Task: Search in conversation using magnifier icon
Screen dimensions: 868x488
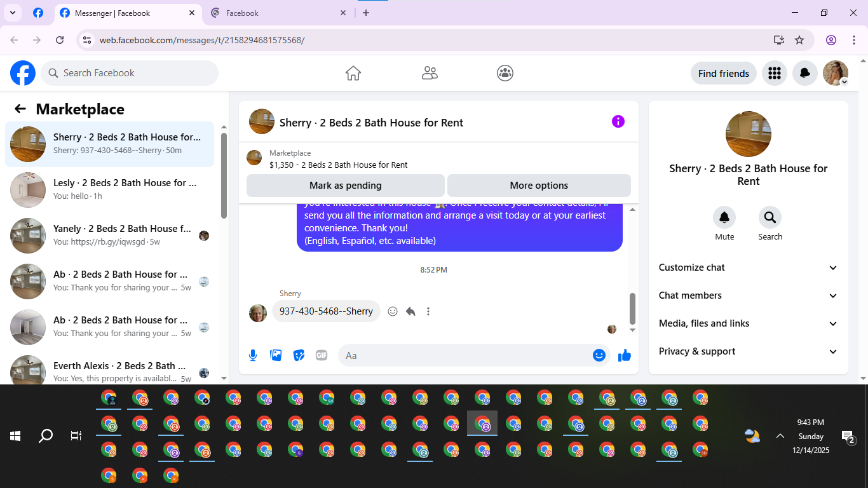Action: coord(770,217)
